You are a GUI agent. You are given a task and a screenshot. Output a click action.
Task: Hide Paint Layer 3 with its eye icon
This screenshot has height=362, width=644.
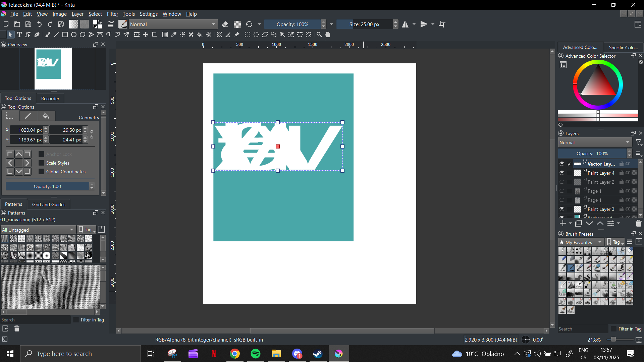coord(562,209)
